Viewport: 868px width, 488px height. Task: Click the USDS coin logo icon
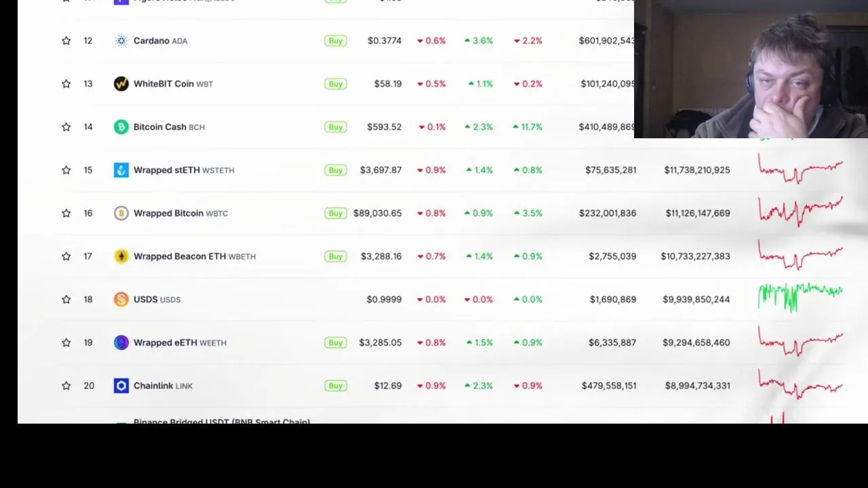click(x=121, y=300)
